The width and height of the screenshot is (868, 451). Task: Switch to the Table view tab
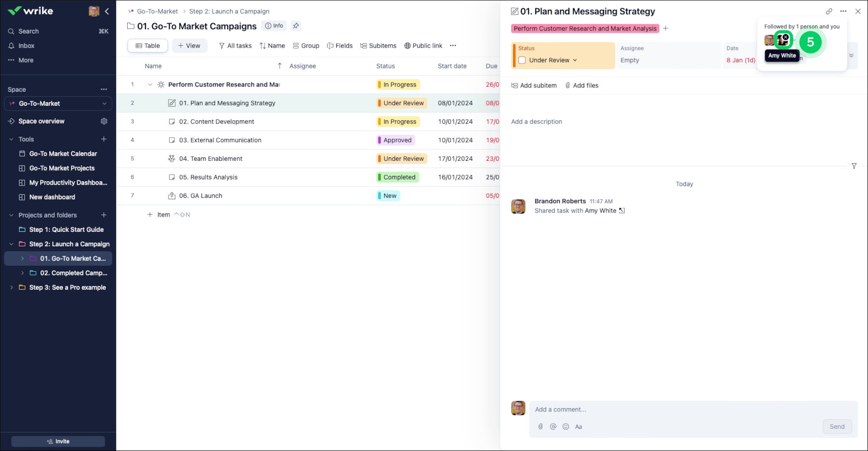point(147,46)
